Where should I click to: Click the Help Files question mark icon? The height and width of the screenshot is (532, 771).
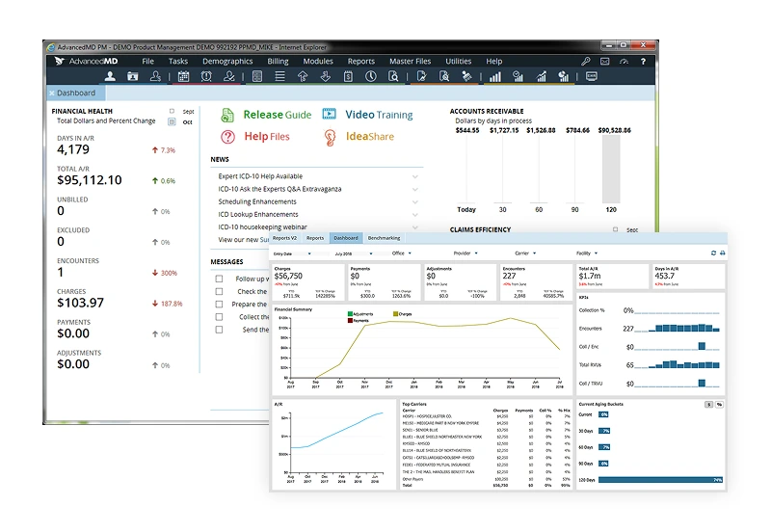[x=227, y=137]
